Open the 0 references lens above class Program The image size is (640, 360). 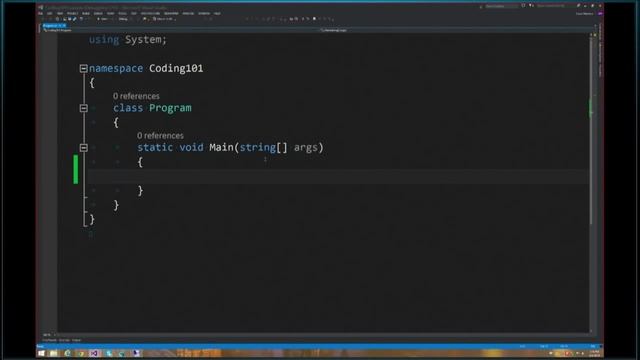(136, 96)
